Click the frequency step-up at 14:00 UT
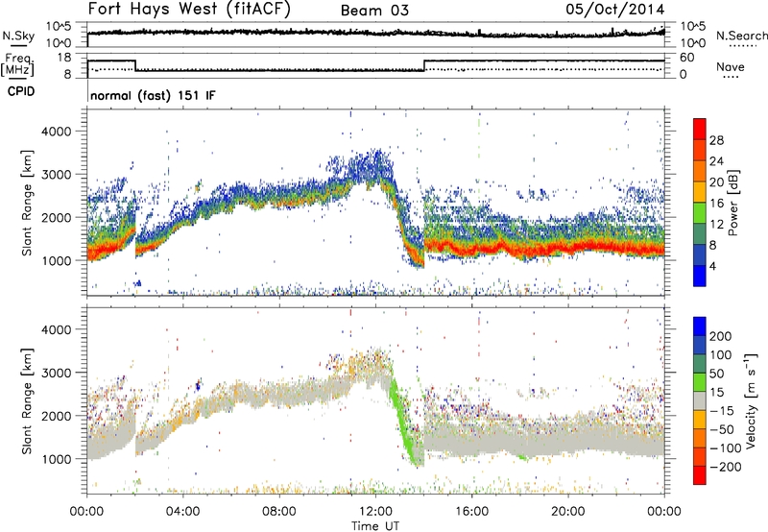Screen dimensions: 768x532 point(424,65)
